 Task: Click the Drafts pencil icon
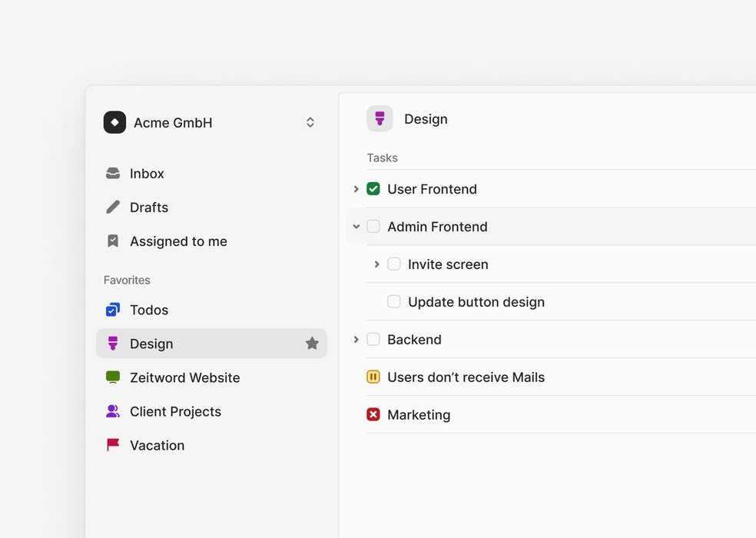click(113, 208)
